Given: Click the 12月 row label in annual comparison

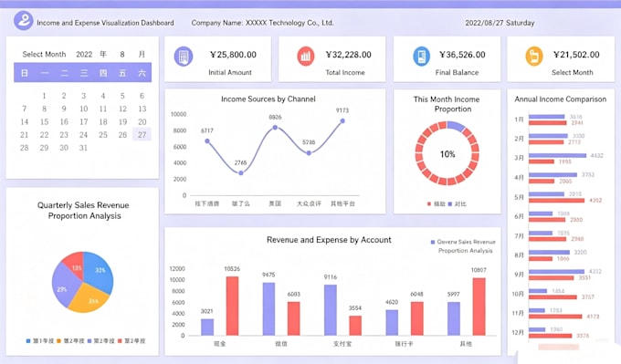Looking at the screenshot, I should 518,332.
